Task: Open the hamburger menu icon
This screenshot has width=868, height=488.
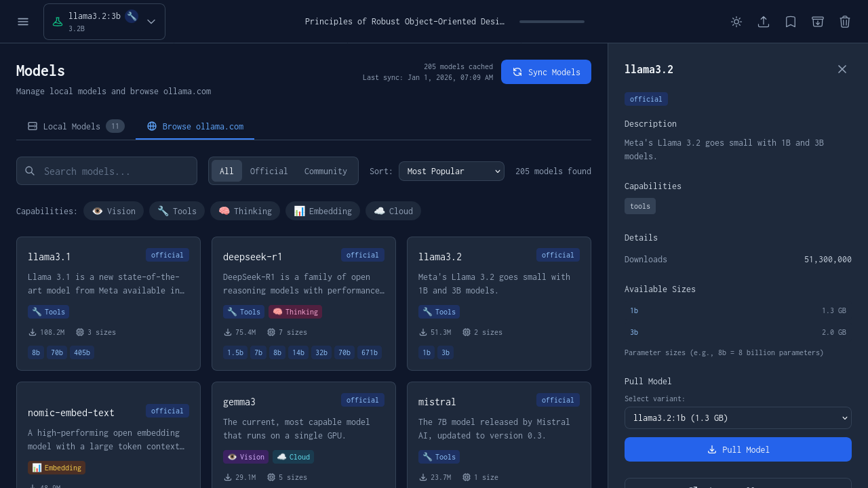Action: pos(22,22)
